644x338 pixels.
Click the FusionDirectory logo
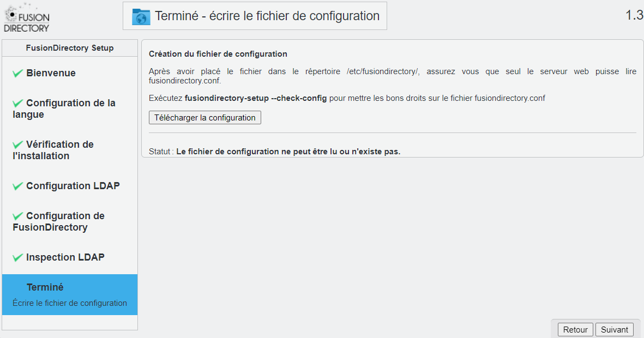(27, 17)
